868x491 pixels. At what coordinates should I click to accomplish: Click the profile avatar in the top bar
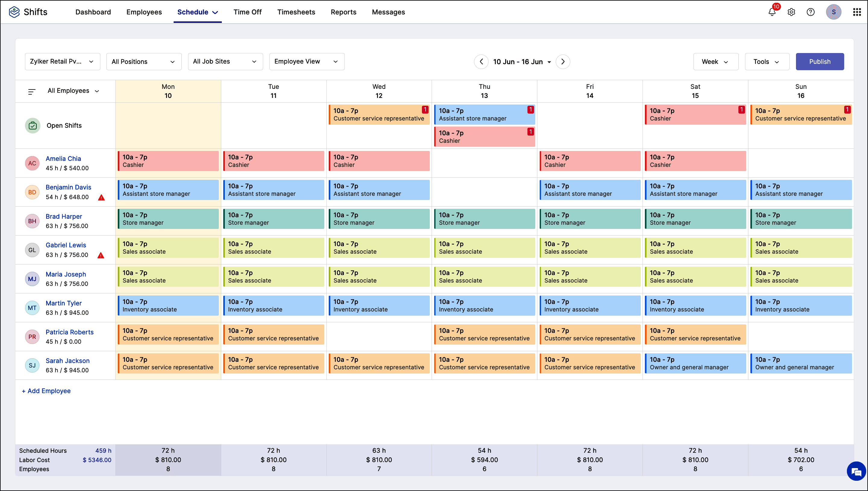point(834,12)
